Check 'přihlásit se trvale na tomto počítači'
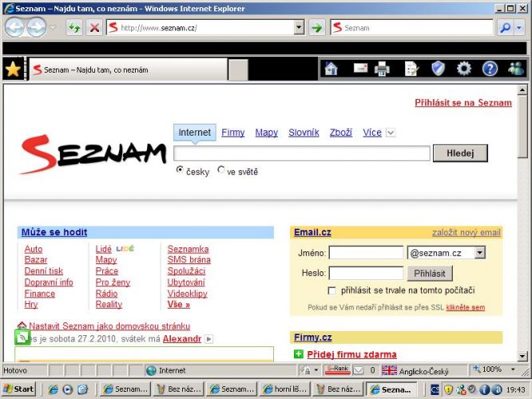The height and width of the screenshot is (399, 532). tap(332, 290)
